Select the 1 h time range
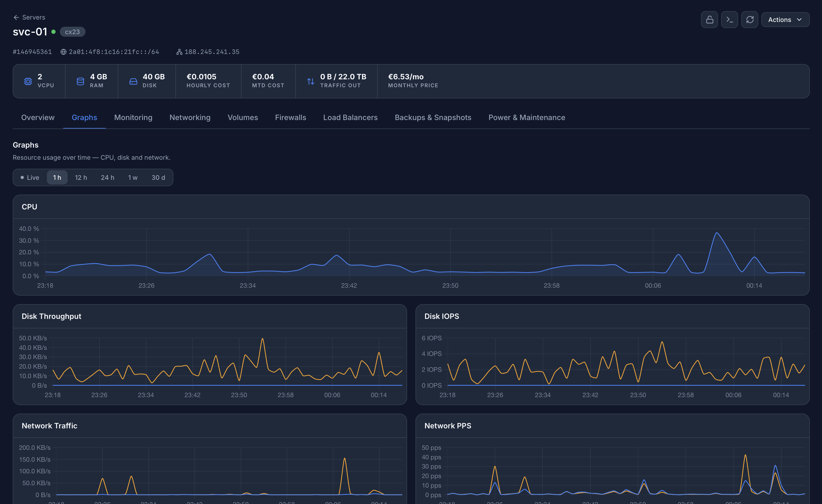This screenshot has width=822, height=504. [57, 177]
